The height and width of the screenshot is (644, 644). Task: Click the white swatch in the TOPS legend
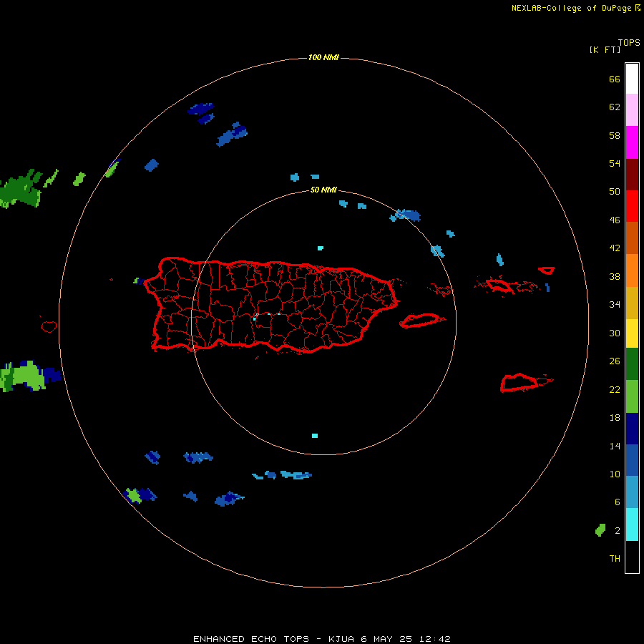tap(632, 79)
